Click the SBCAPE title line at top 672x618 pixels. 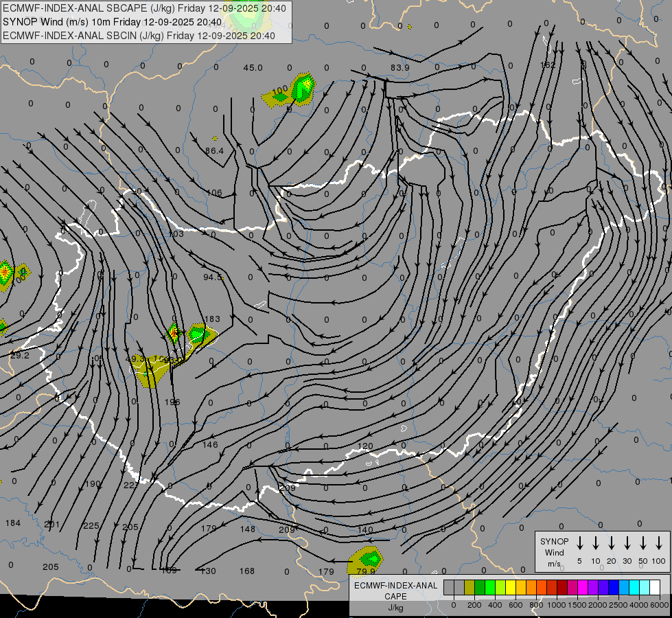coord(144,8)
